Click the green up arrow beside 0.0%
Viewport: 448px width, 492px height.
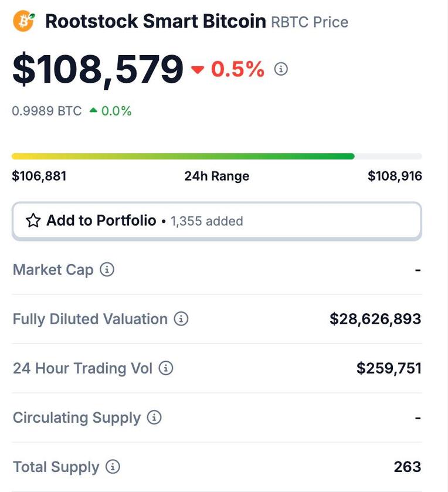click(x=93, y=110)
